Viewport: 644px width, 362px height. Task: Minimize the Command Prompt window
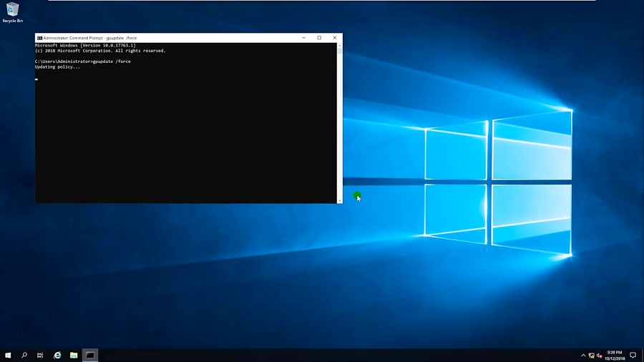point(304,38)
